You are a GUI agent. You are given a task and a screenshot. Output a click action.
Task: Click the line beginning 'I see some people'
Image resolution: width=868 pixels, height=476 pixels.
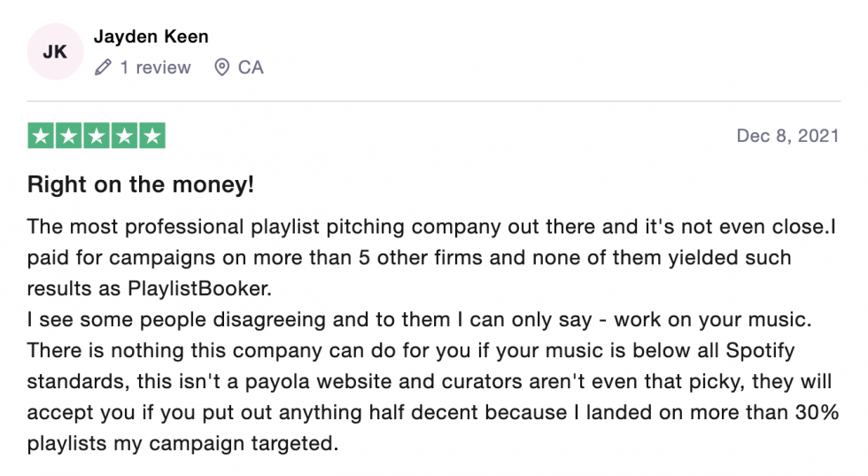419,320
